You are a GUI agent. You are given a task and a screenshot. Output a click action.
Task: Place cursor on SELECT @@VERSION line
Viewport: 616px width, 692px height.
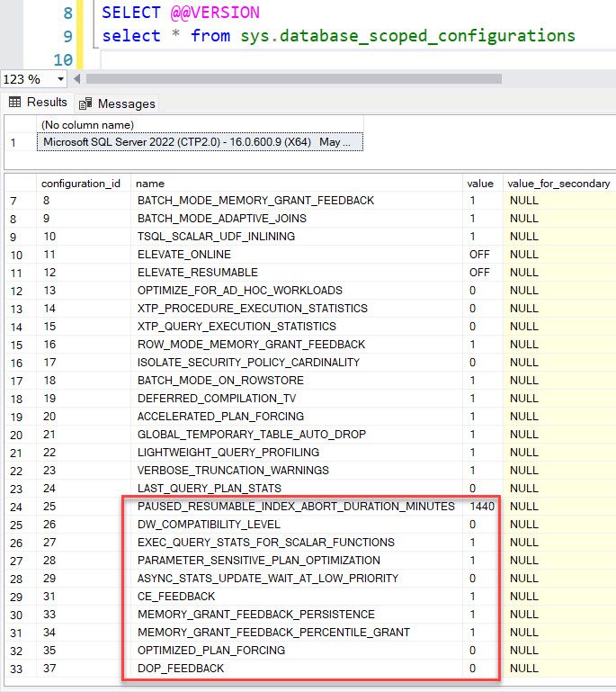tap(181, 13)
